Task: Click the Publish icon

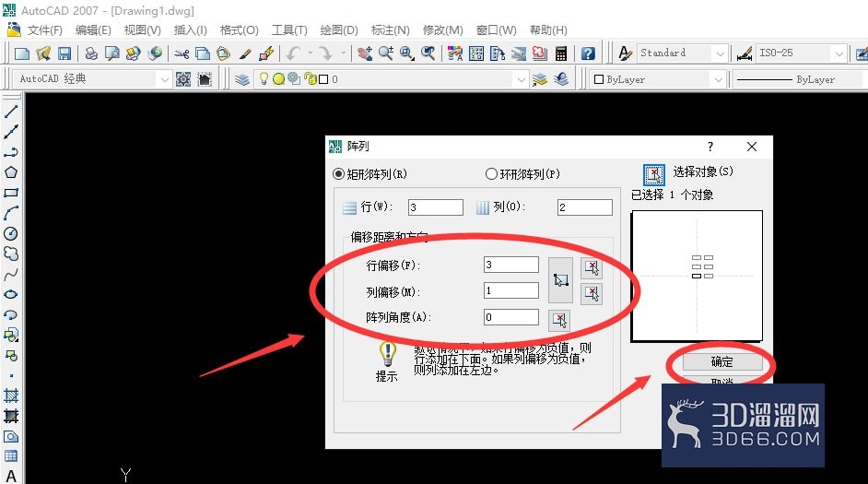Action: point(134,53)
